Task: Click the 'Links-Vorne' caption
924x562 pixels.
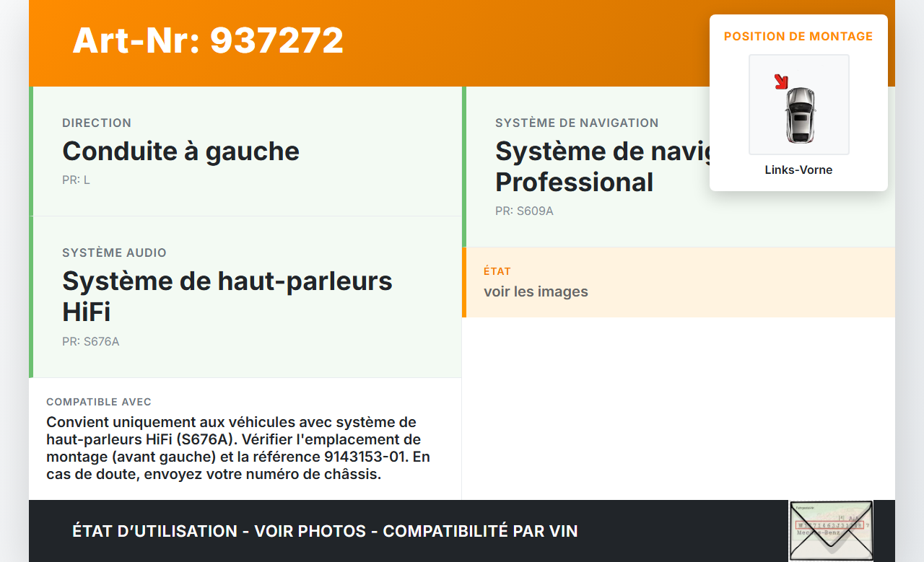Action: click(x=798, y=170)
